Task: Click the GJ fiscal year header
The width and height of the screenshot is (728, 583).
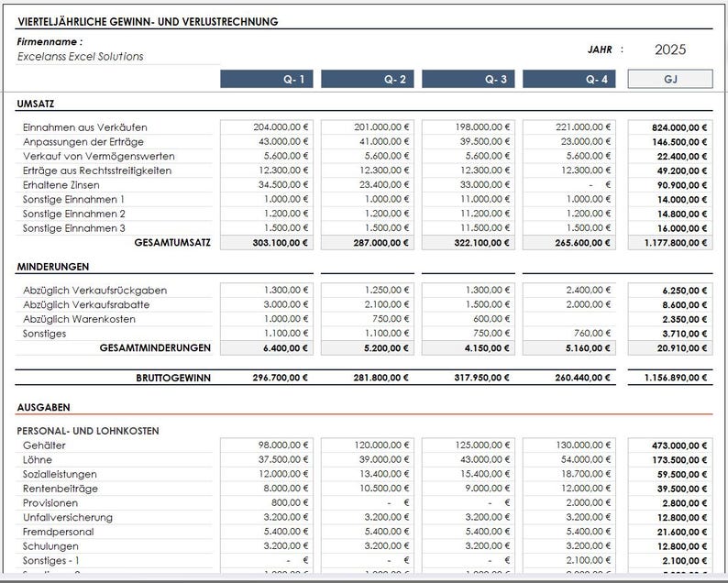Action: 670,79
